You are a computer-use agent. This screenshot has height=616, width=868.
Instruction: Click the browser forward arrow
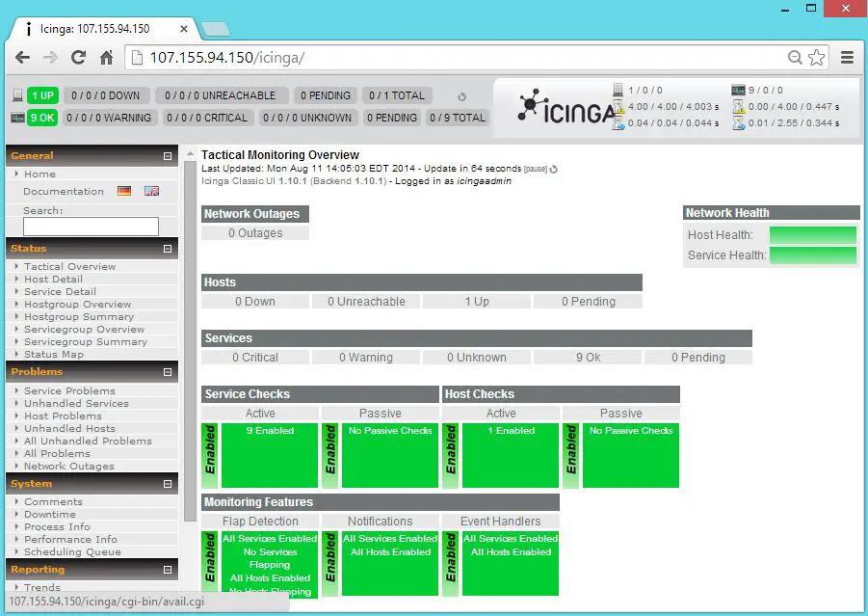[x=50, y=58]
